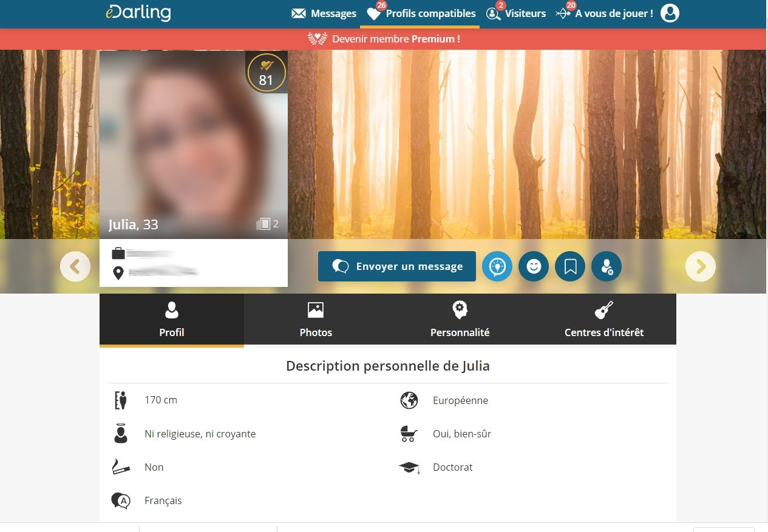Go to the previous profile arrow

75,266
